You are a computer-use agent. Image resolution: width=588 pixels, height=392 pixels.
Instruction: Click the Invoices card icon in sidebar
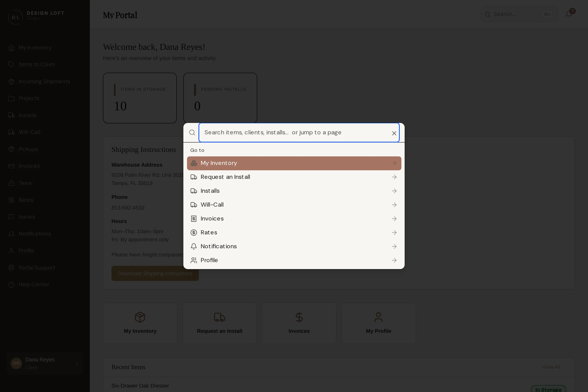[x=11, y=166]
